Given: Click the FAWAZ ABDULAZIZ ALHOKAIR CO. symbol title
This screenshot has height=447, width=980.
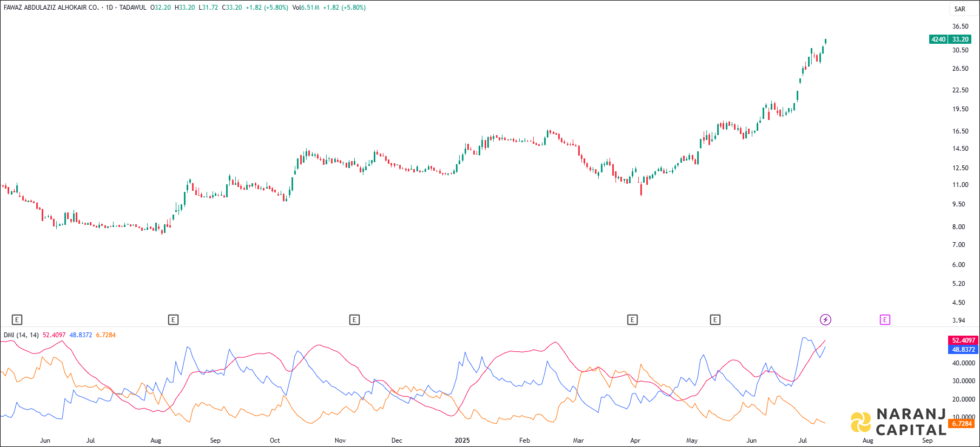Looking at the screenshot, I should (51, 8).
